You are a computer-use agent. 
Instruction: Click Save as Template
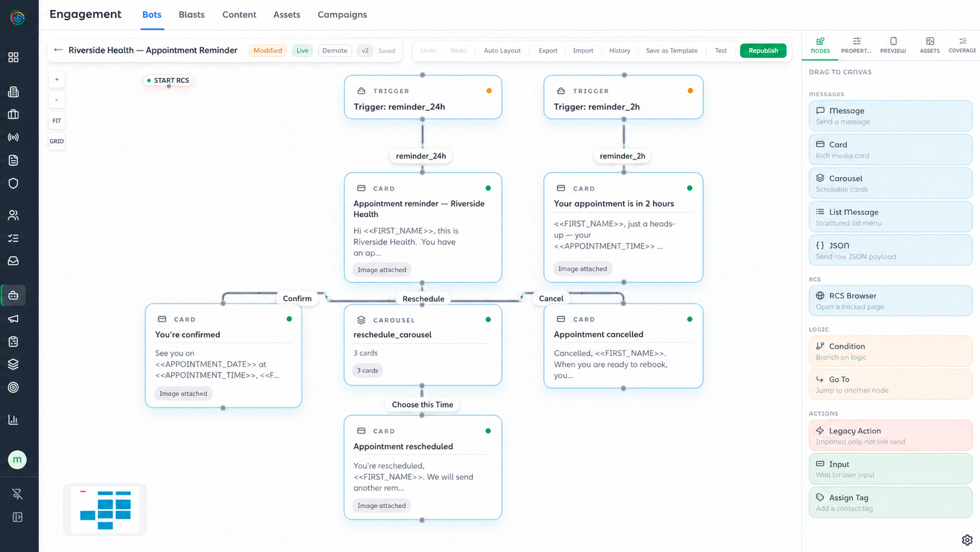[672, 50]
